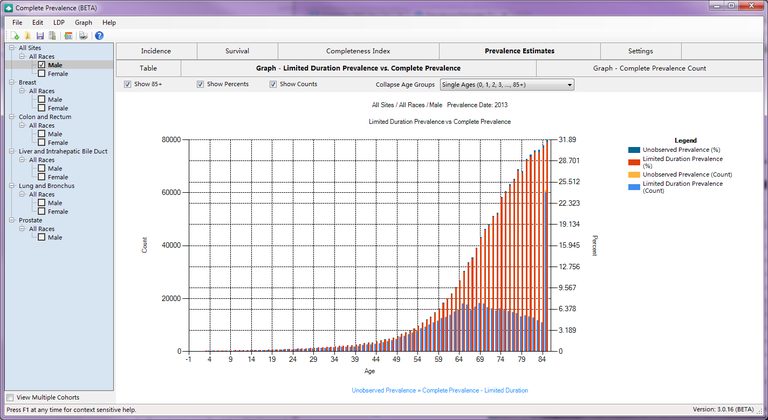Click the Unobserved Prevalence formula link

[x=439, y=390]
